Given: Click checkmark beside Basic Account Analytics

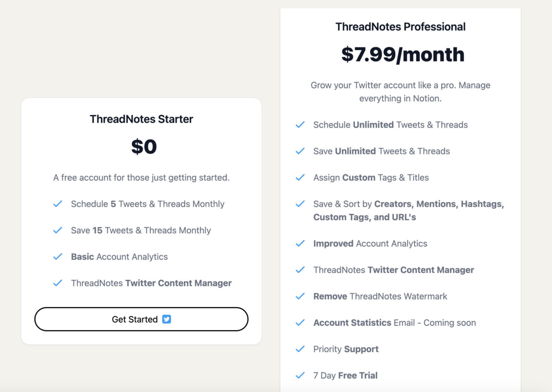Looking at the screenshot, I should (58, 257).
